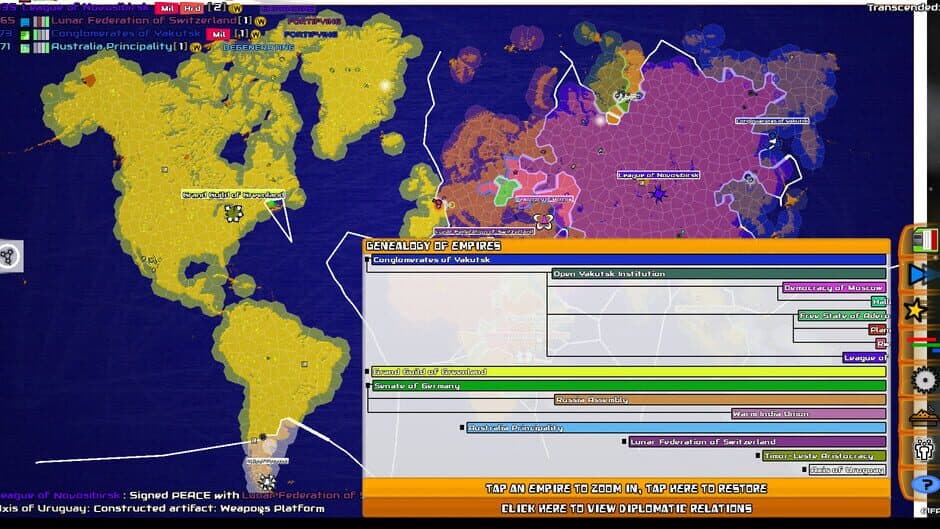The image size is (940, 529).
Task: Click the W coin icon beside Conglomerates of Yakutsk
Action: tap(256, 34)
